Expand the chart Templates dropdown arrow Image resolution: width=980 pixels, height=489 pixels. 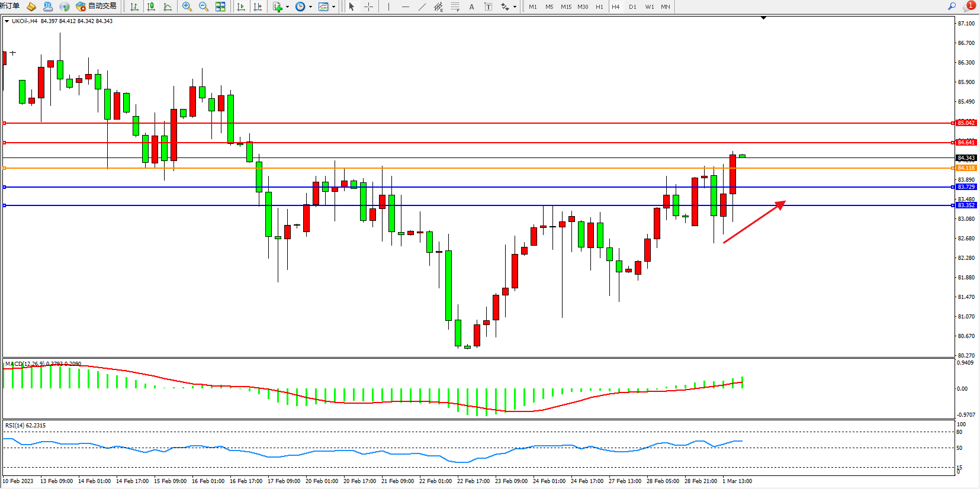coord(333,7)
